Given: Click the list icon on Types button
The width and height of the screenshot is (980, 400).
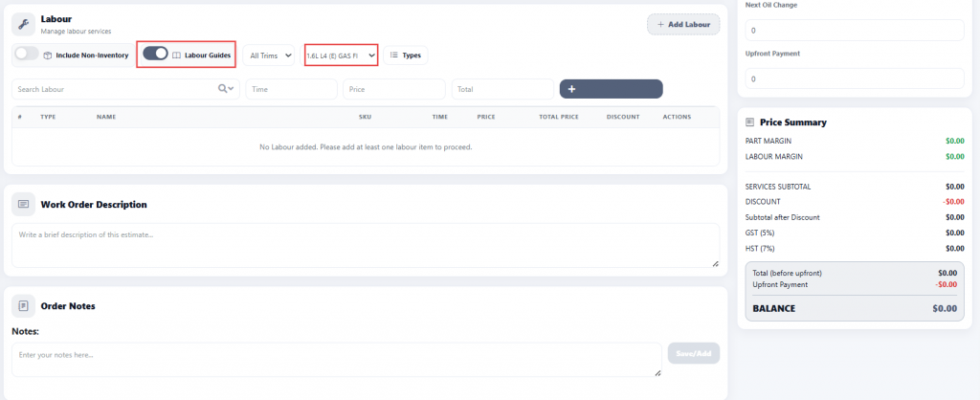Looking at the screenshot, I should point(393,55).
